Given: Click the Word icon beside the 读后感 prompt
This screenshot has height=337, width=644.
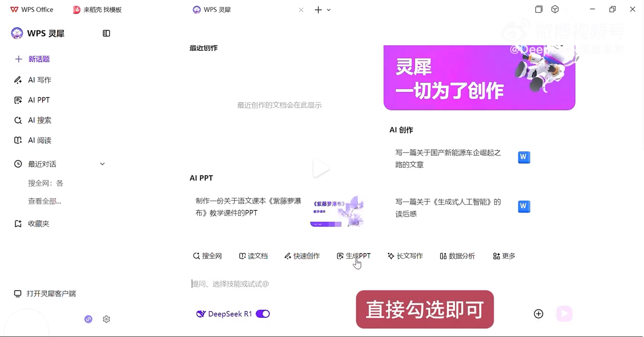Looking at the screenshot, I should [524, 207].
